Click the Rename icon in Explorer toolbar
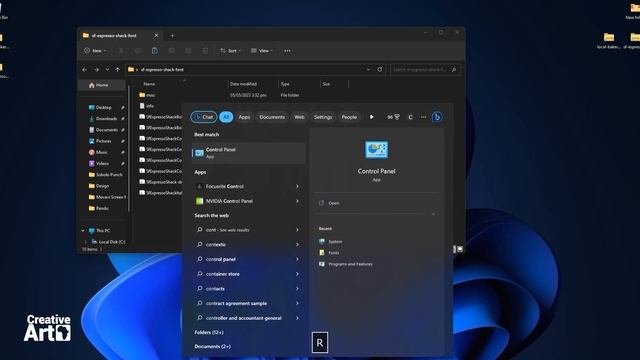The height and width of the screenshot is (360, 640). pyautogui.click(x=171, y=51)
